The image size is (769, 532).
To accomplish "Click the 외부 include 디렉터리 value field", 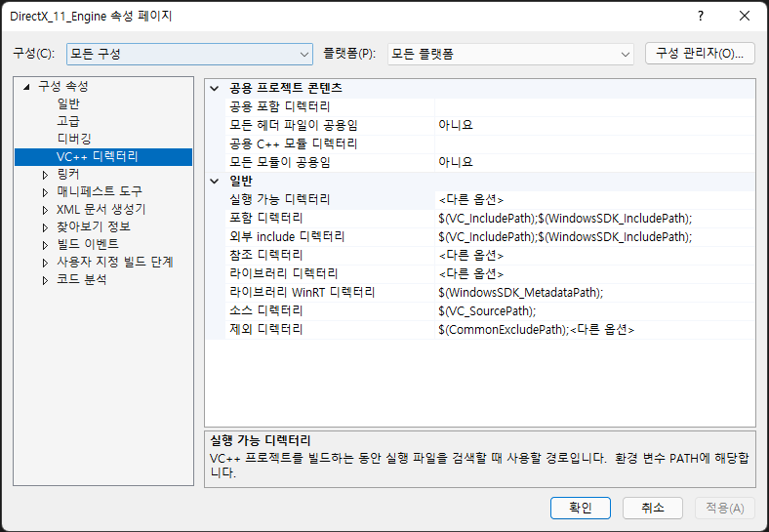I will pyautogui.click(x=595, y=237).
